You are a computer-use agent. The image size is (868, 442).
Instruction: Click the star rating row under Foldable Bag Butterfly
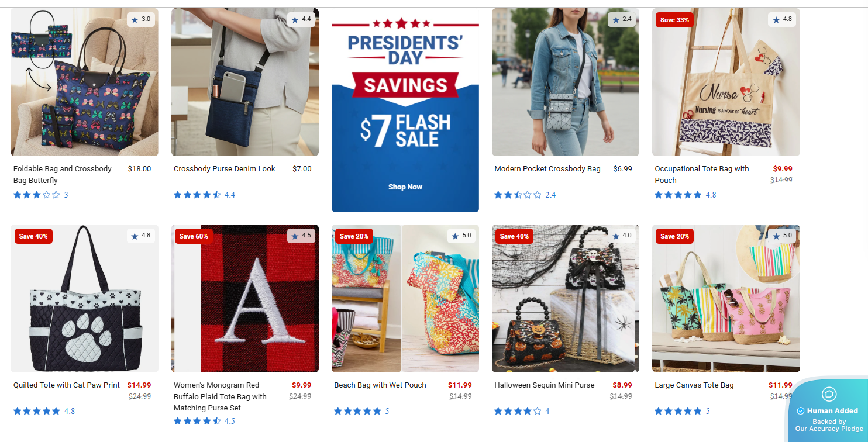[x=41, y=195]
